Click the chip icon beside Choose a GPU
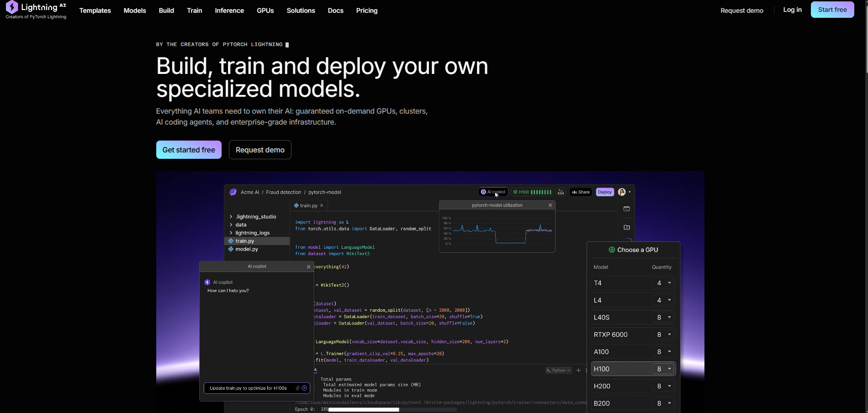Image resolution: width=868 pixels, height=413 pixels. click(x=612, y=250)
